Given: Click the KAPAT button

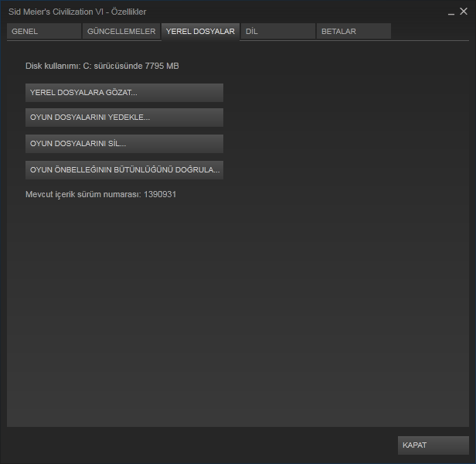Looking at the screenshot, I should tap(433, 445).
